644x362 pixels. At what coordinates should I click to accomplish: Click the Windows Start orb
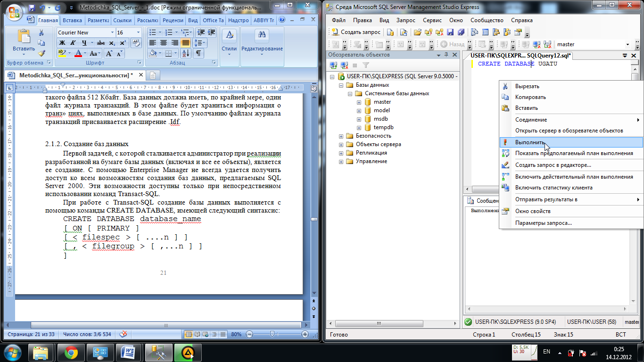[x=13, y=352]
